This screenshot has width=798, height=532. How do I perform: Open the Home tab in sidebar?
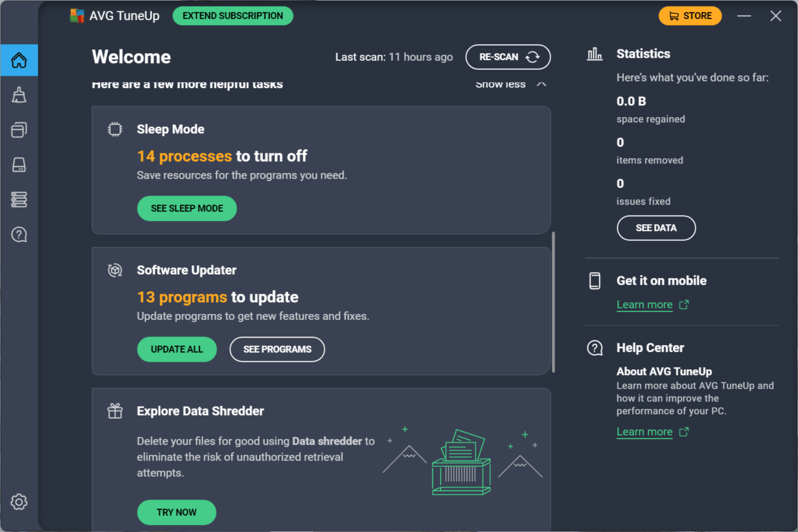19,61
